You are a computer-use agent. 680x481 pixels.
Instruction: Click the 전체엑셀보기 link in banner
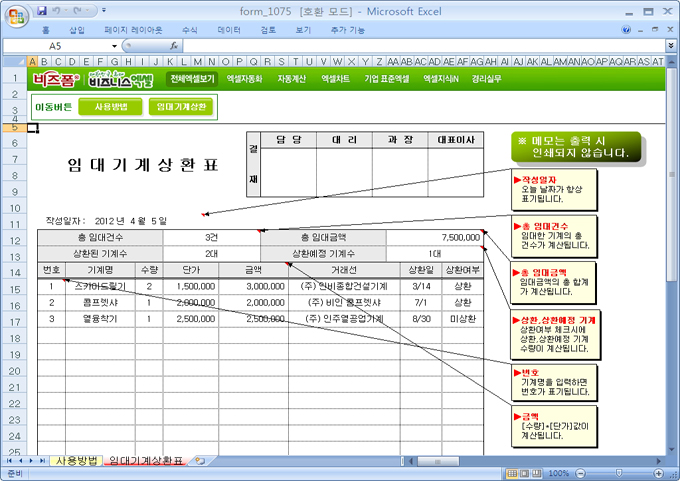192,78
